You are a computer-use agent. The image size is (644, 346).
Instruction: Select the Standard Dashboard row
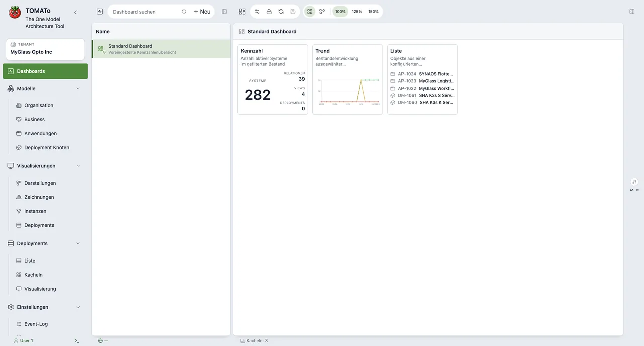coord(161,49)
